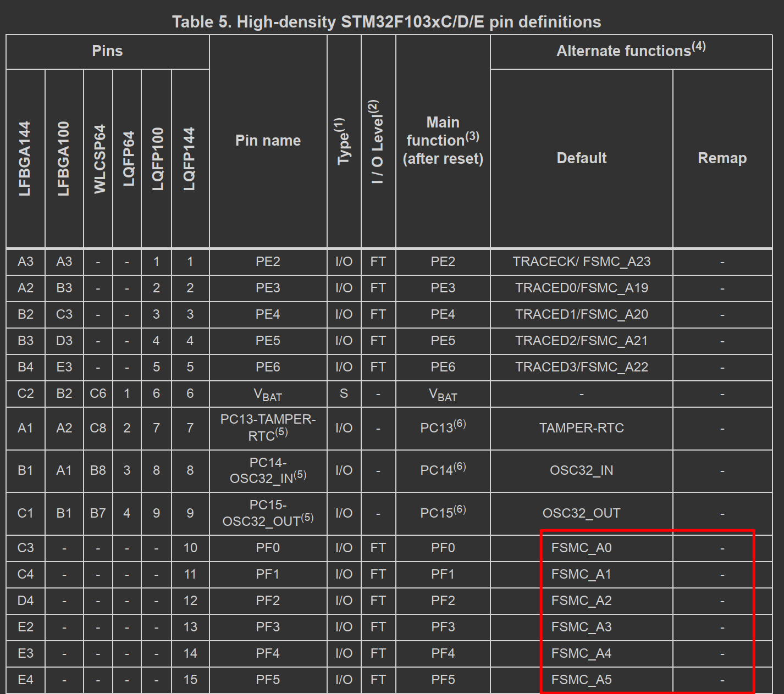Click the 'Default' column header
The image size is (784, 694).
tap(582, 158)
